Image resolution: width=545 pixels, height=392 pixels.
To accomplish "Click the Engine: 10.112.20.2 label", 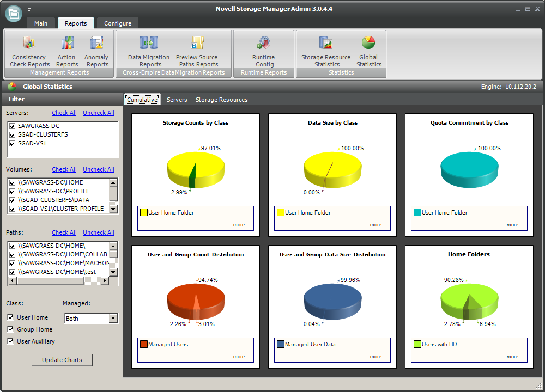I will coord(508,87).
